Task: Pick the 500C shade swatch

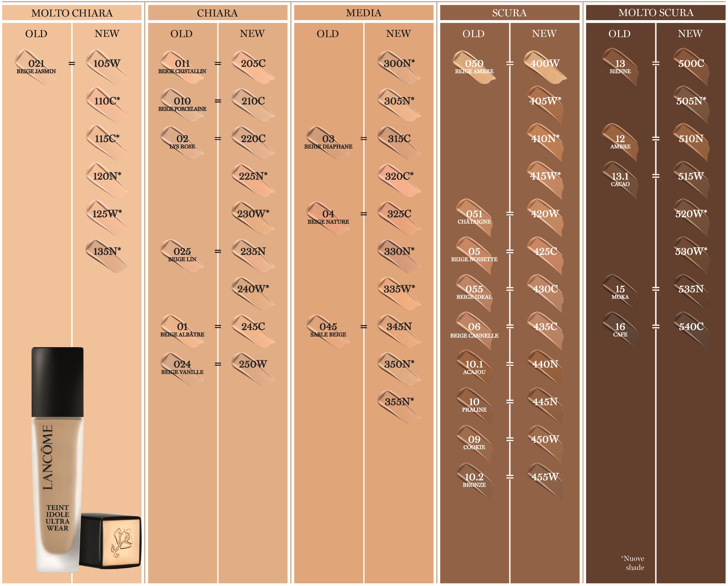Action: click(691, 67)
